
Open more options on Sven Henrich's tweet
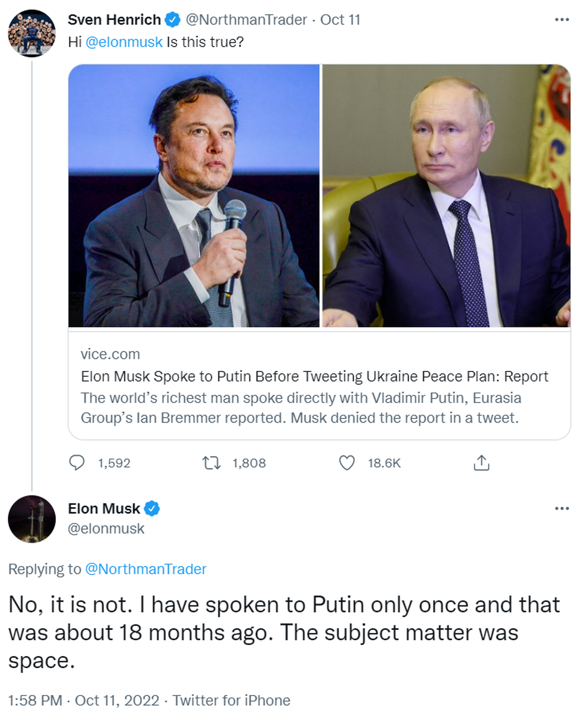562,20
